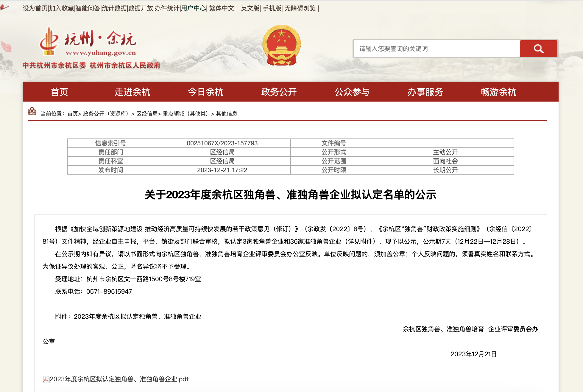Open 智能问答 link

point(88,8)
